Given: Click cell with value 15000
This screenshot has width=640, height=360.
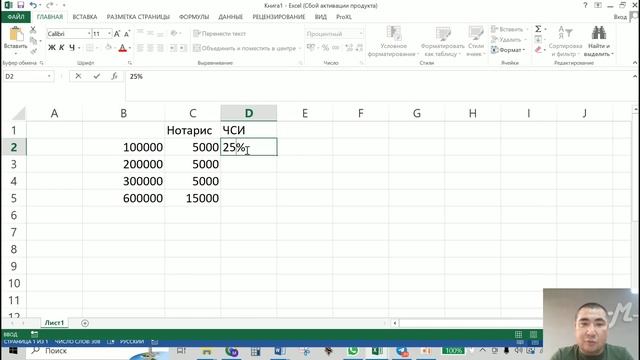Looking at the screenshot, I should (193, 198).
